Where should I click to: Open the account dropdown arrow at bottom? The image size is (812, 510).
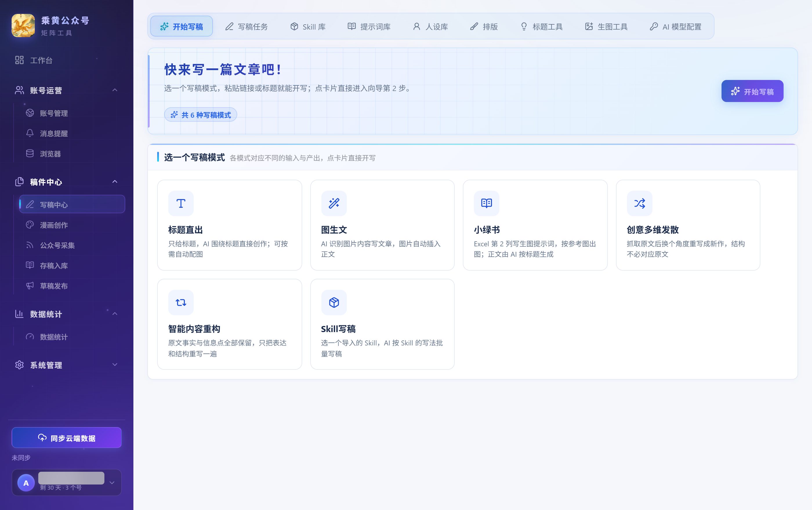112,482
